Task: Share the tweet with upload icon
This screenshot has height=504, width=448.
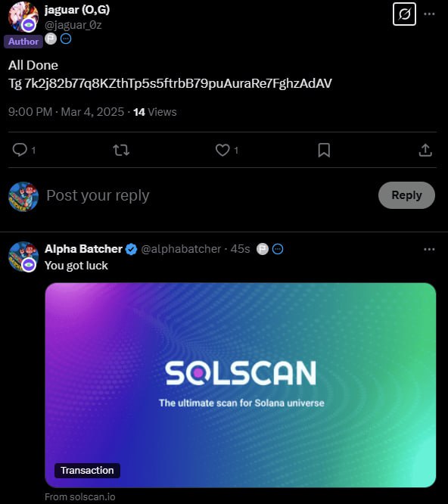Action: (425, 150)
